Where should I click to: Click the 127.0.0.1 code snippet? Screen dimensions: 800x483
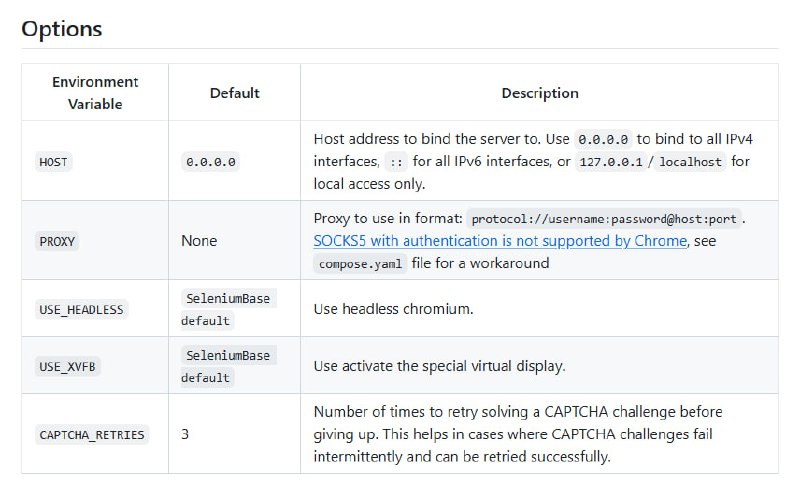pos(613,162)
